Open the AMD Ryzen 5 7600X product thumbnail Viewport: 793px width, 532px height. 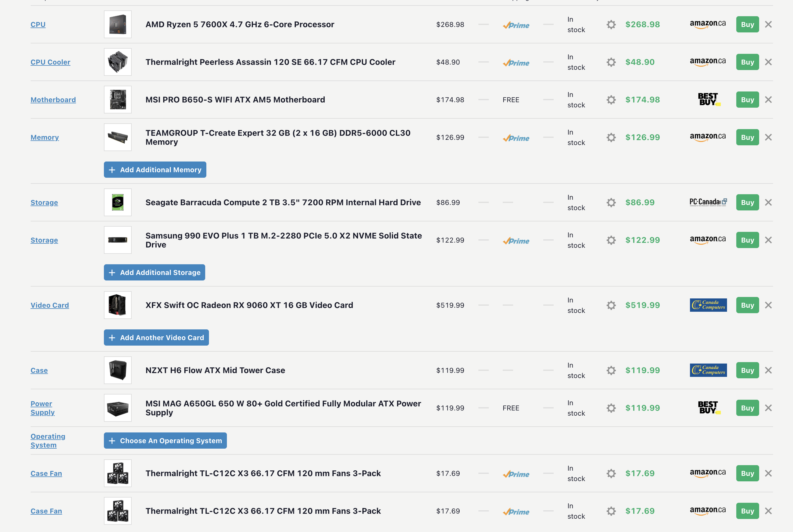[x=118, y=24]
